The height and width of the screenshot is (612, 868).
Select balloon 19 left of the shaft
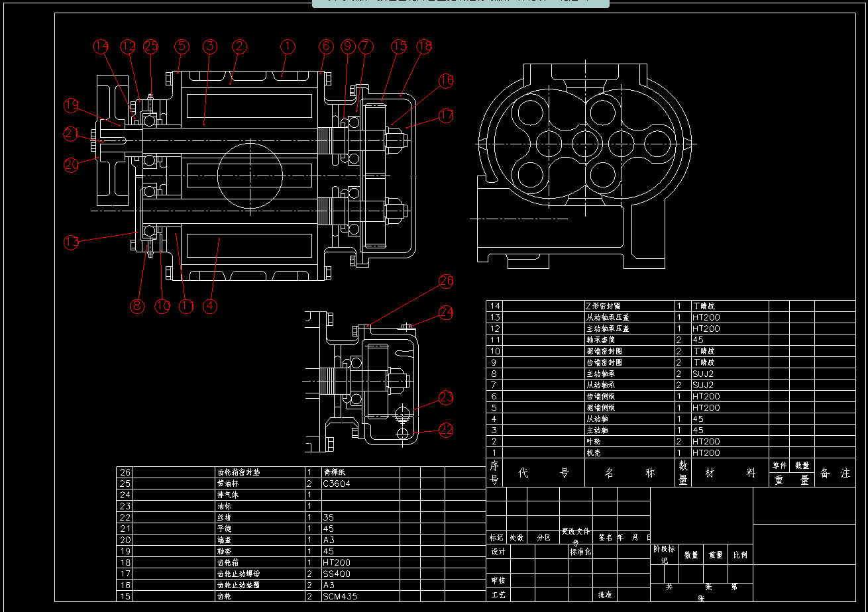click(x=72, y=106)
